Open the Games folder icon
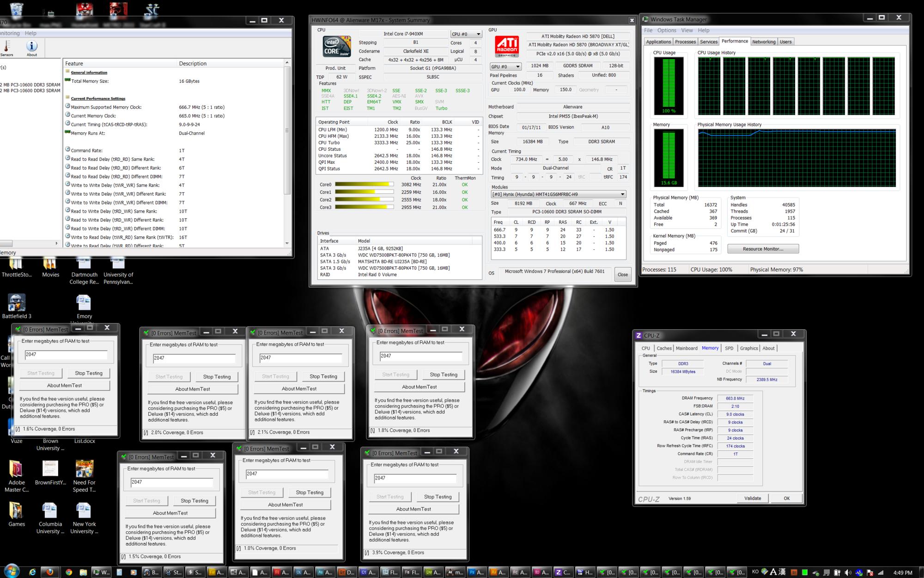 [x=17, y=514]
